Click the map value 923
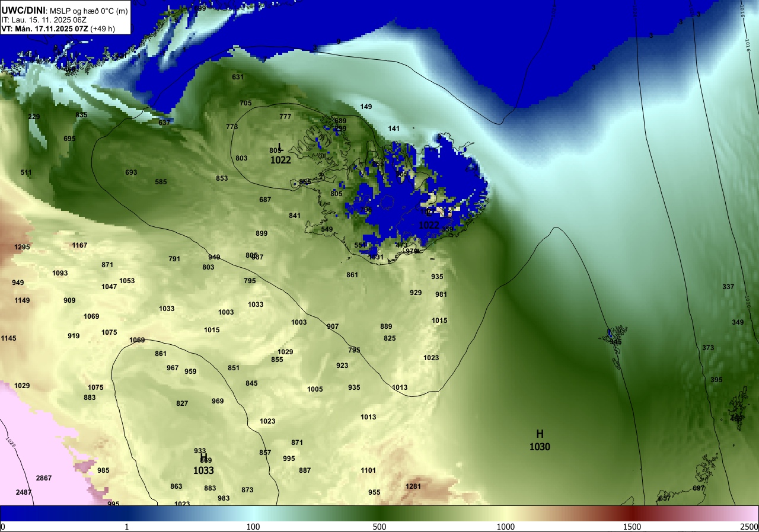 pyautogui.click(x=342, y=366)
